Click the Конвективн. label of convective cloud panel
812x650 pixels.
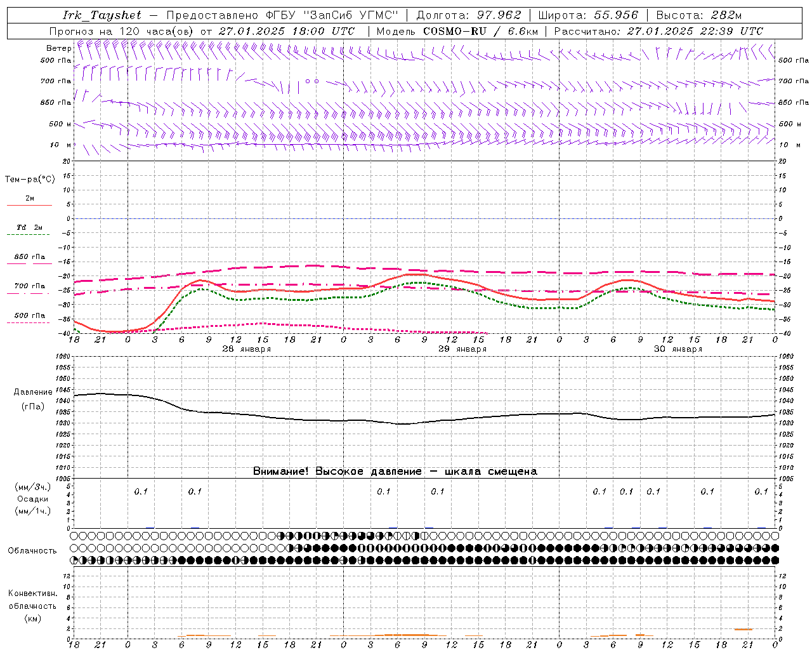coord(33,594)
